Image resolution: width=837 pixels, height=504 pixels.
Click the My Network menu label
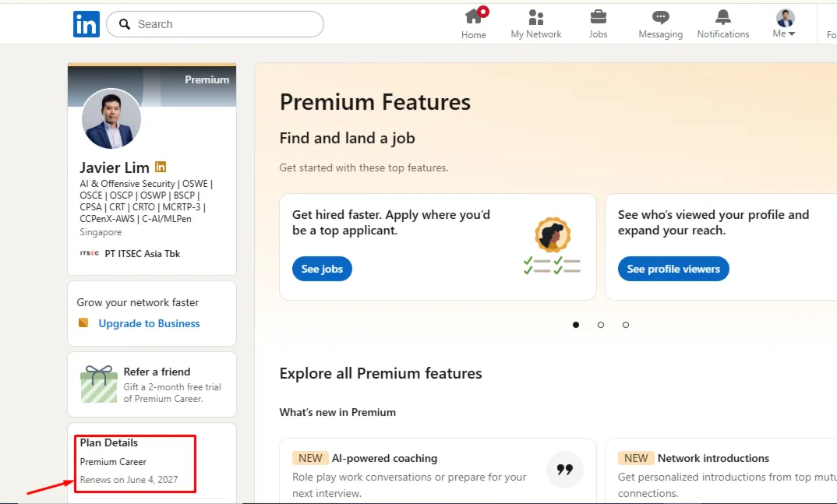[536, 34]
